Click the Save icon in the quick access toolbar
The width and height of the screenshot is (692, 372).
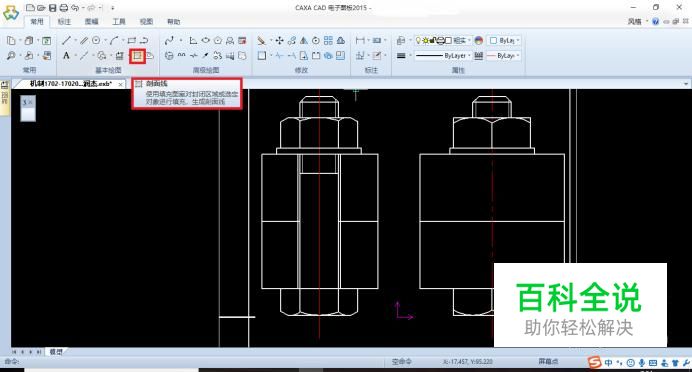(53, 8)
